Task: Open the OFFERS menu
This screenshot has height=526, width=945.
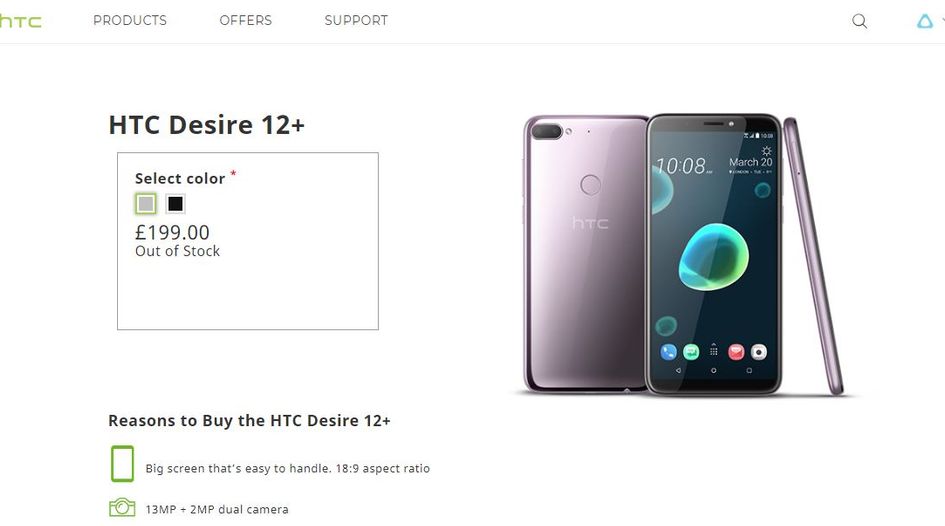Action: point(245,20)
